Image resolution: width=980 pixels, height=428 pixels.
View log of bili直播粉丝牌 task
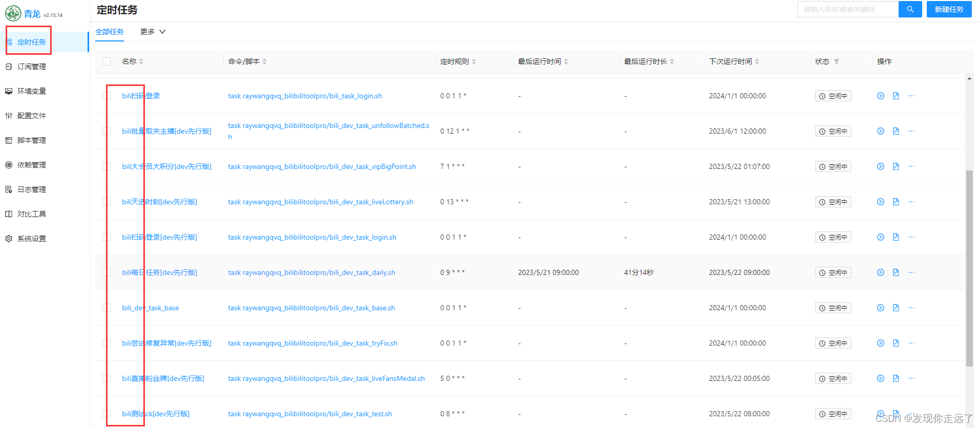click(896, 378)
